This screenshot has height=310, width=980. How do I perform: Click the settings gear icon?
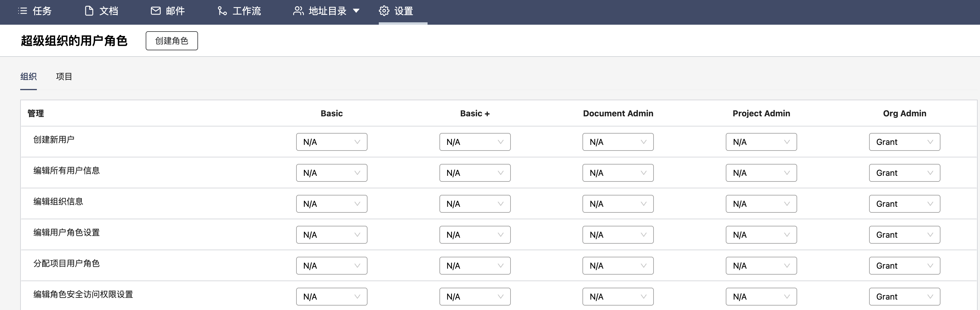pyautogui.click(x=384, y=11)
